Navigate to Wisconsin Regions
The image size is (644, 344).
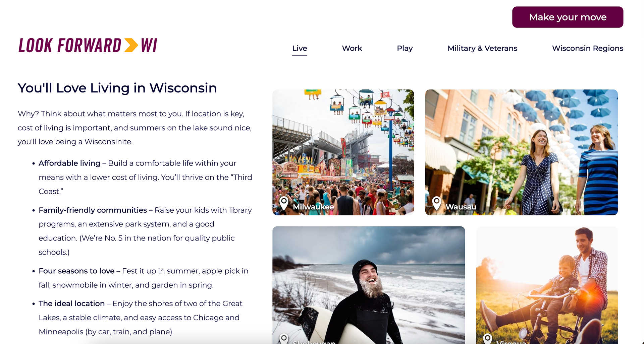pos(588,48)
